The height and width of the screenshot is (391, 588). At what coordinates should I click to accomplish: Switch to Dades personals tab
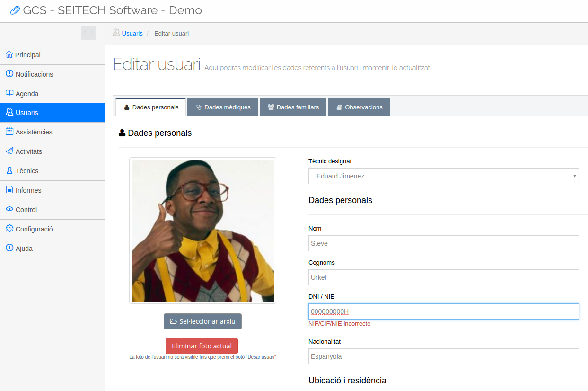tap(151, 107)
